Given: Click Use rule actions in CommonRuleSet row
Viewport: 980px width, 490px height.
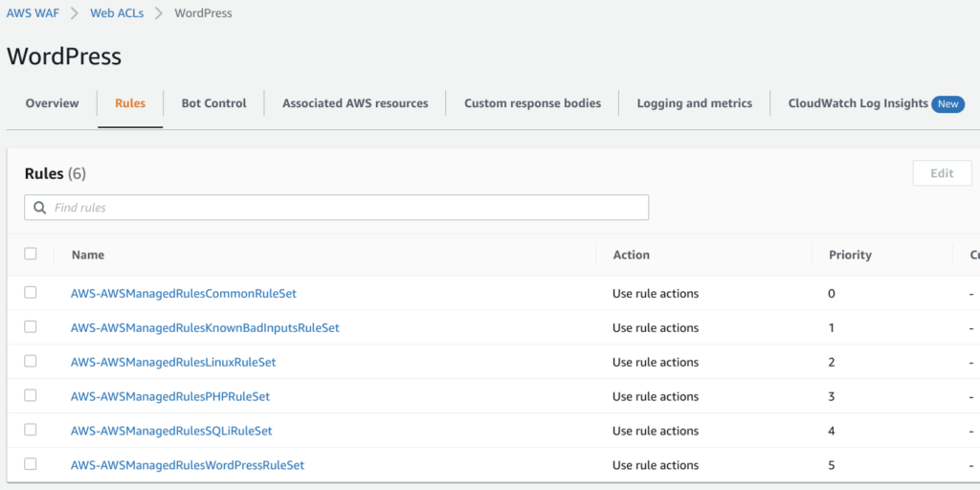Looking at the screenshot, I should click(656, 294).
